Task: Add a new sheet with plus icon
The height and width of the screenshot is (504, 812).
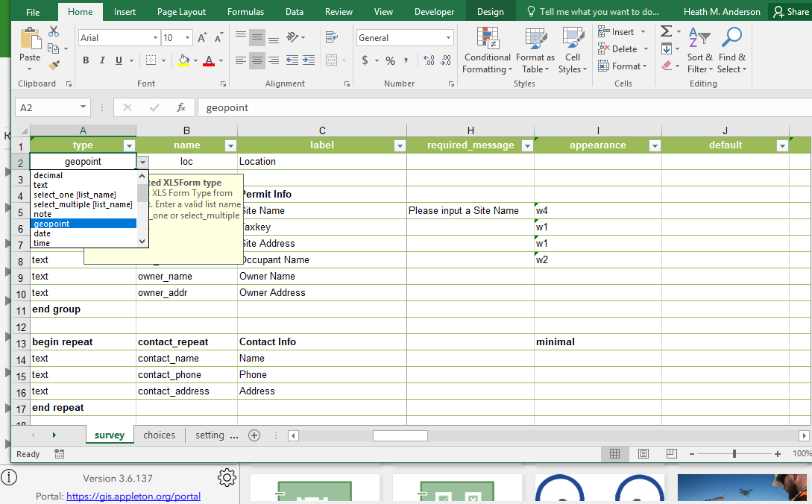Action: 254,435
